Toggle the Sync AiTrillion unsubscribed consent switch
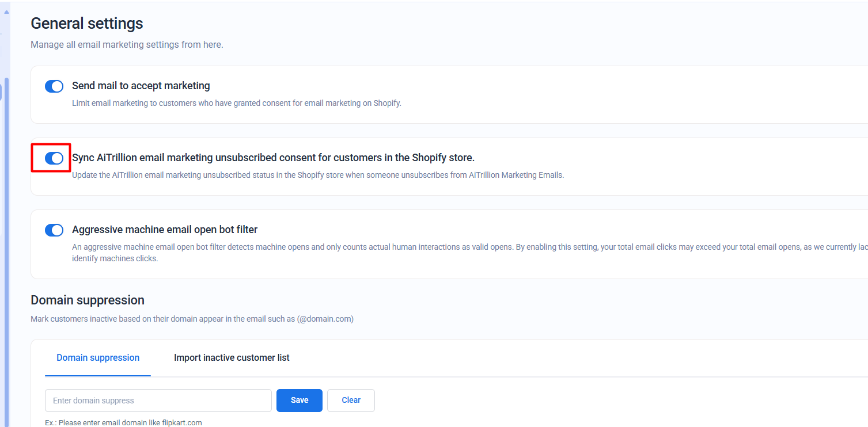Screen dimensions: 868x427 pos(54,158)
